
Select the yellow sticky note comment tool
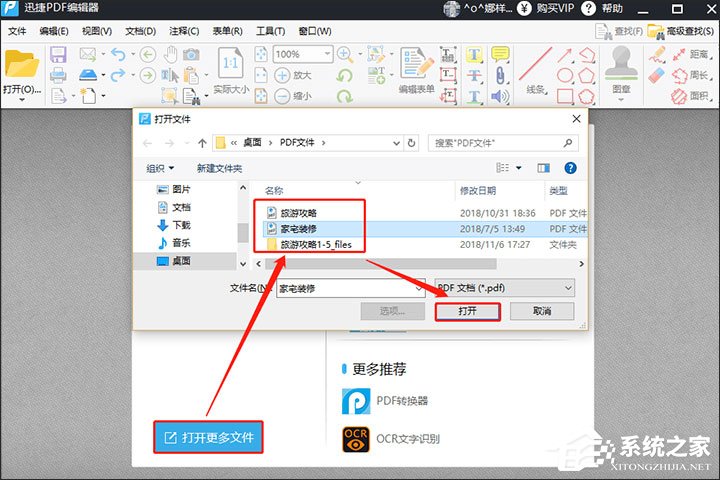coord(500,54)
